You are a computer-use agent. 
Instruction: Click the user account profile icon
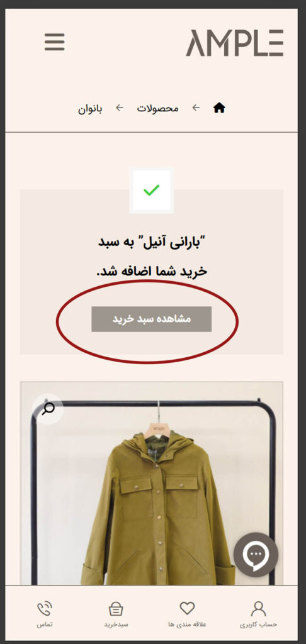[258, 608]
